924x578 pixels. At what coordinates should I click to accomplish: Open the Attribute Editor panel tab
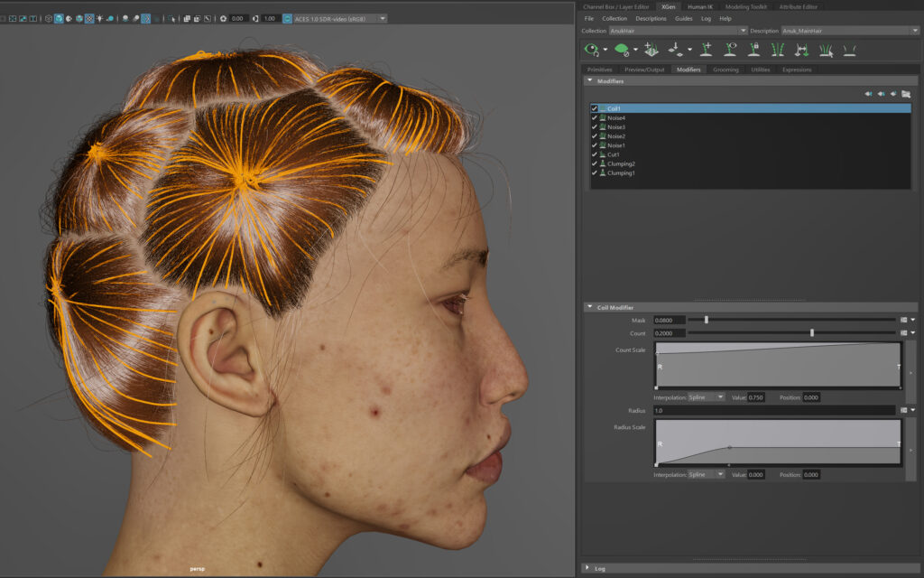[798, 6]
